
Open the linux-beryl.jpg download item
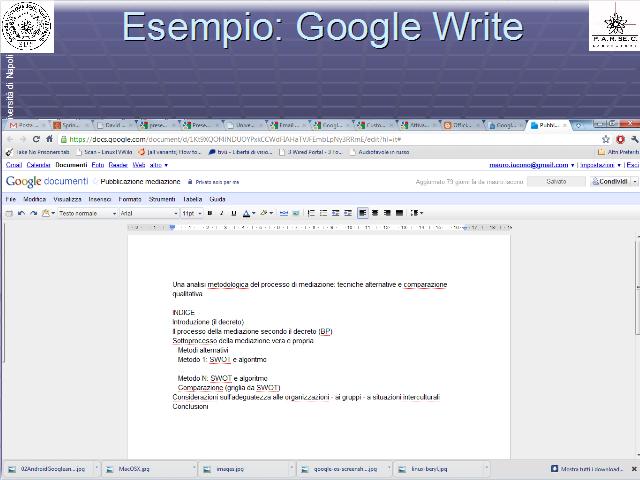442,469
